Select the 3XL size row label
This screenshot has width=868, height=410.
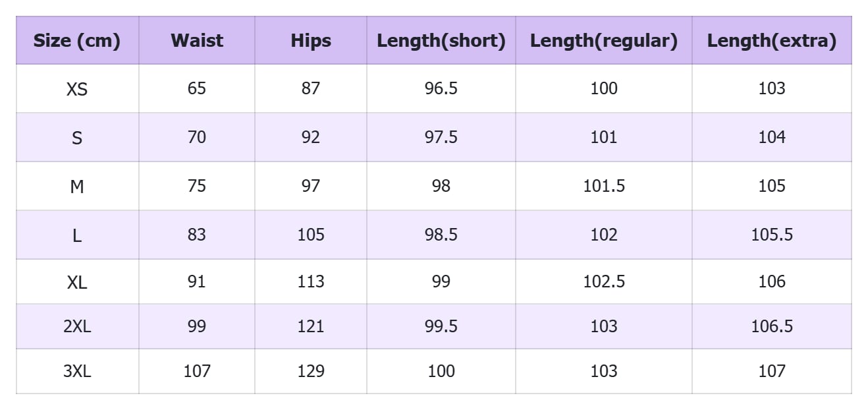coord(77,371)
